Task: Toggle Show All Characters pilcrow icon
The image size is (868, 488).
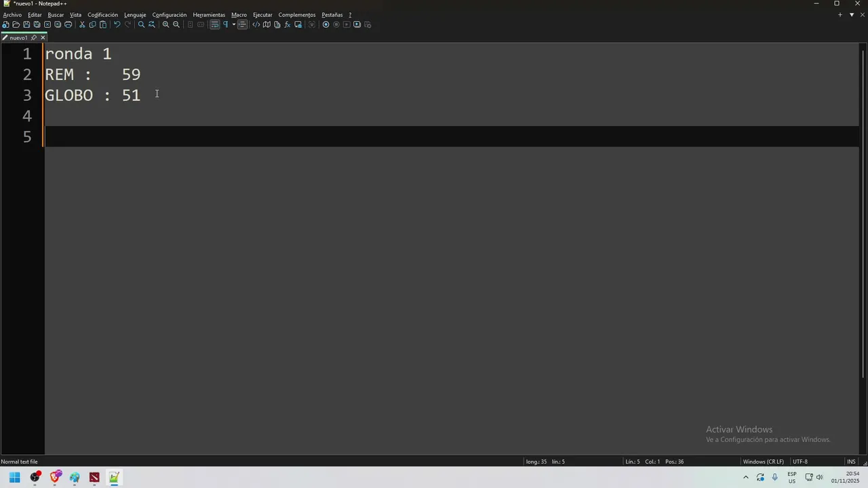Action: pyautogui.click(x=225, y=24)
